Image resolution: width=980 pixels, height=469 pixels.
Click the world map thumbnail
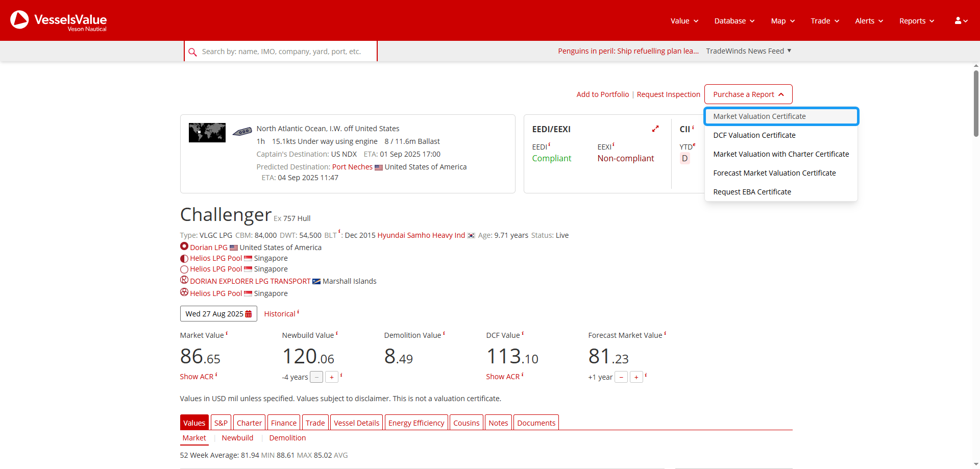click(x=207, y=133)
